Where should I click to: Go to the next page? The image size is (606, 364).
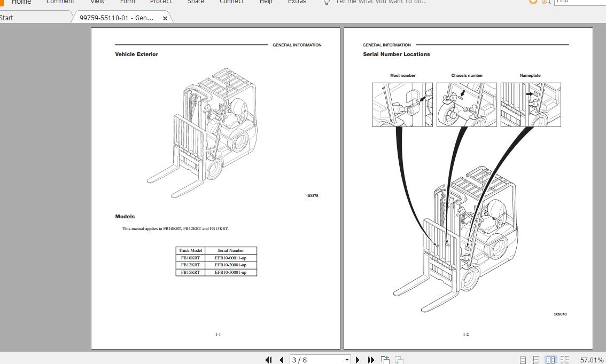pyautogui.click(x=358, y=360)
